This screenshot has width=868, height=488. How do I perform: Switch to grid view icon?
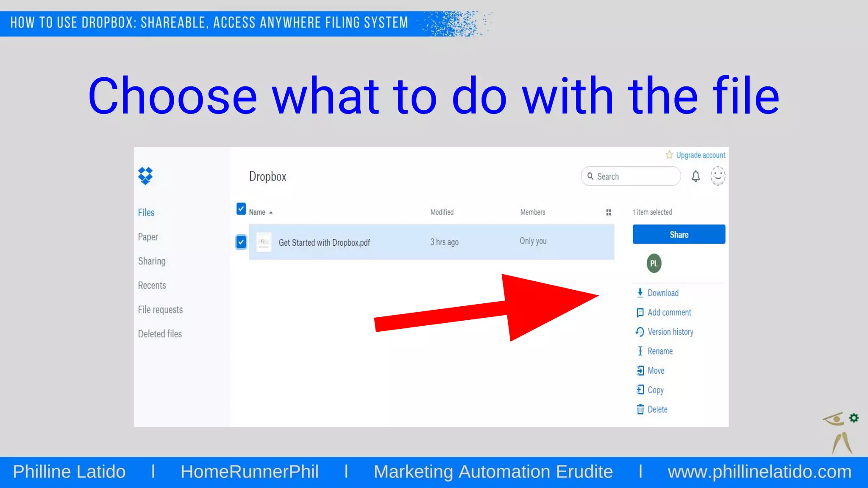click(609, 212)
